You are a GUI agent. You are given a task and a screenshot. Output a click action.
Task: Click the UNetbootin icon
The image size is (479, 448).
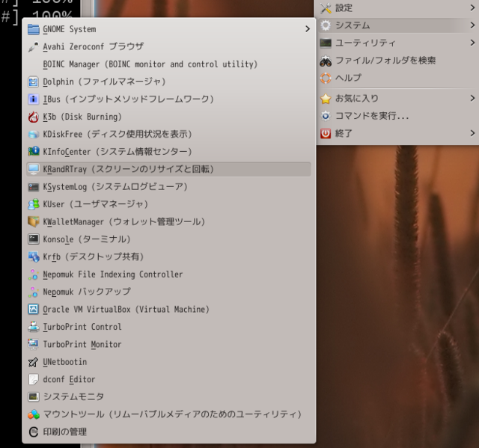[x=33, y=362]
